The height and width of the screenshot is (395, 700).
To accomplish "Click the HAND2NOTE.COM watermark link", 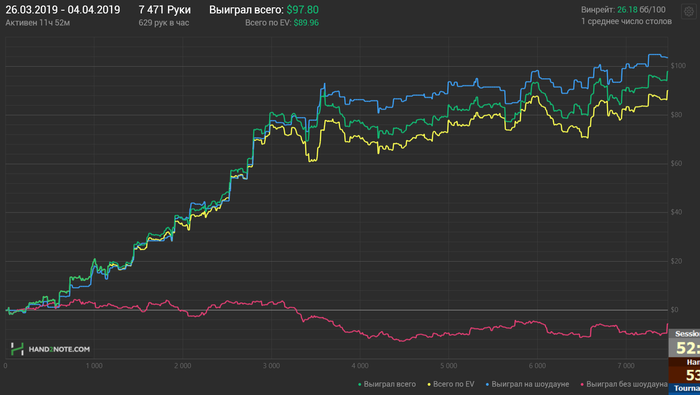I will click(x=59, y=349).
